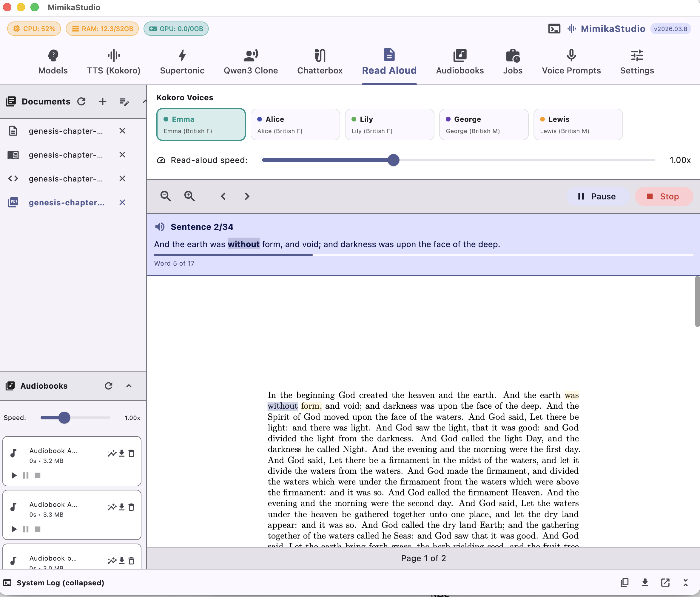The width and height of the screenshot is (700, 597).
Task: Zoom in on the PDF page
Action: coord(189,196)
